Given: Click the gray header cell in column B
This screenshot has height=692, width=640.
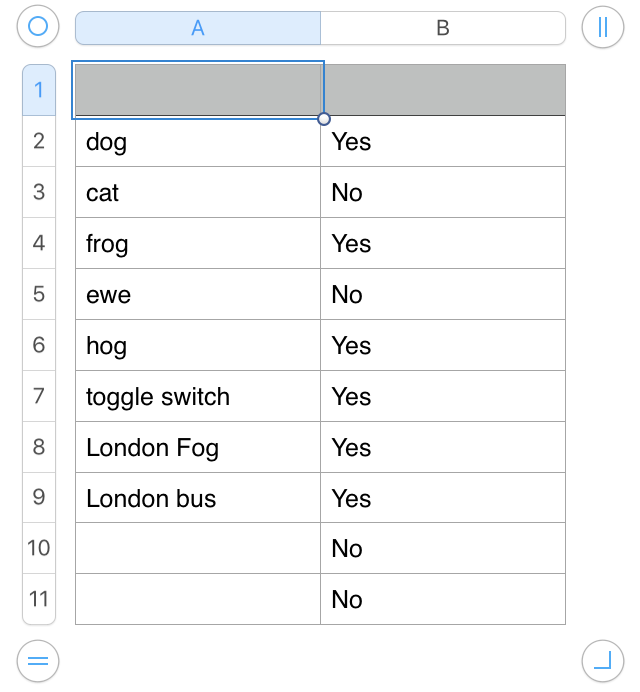Looking at the screenshot, I should coord(443,90).
